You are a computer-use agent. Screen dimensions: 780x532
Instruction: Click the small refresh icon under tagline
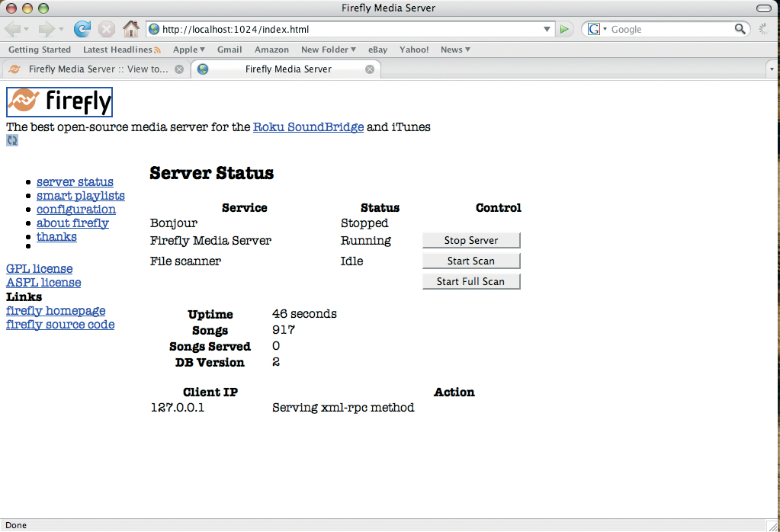pyautogui.click(x=12, y=141)
